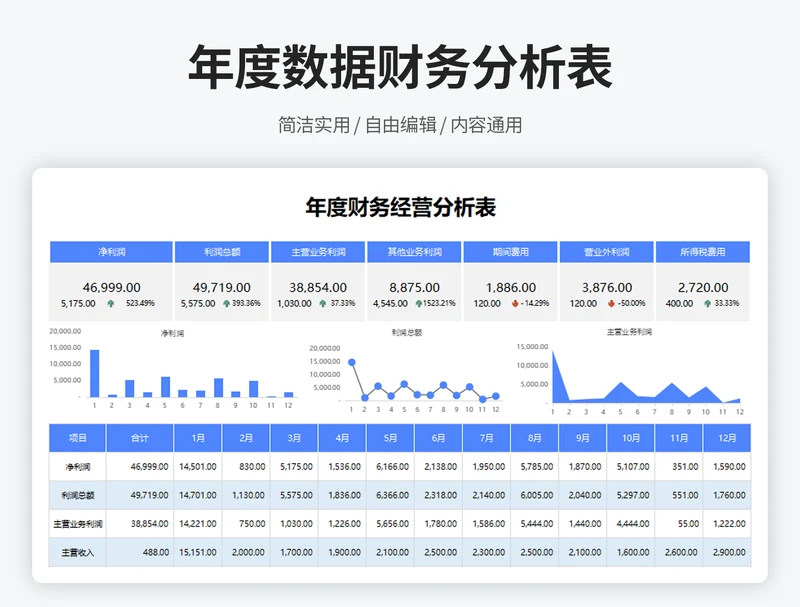This screenshot has height=607, width=800.
Task: Click the 6,166.00 cell under 5月
Action: [392, 467]
